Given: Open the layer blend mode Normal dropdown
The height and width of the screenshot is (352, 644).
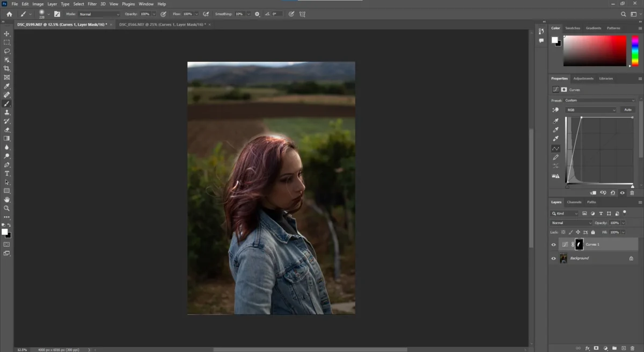Looking at the screenshot, I should pos(572,222).
